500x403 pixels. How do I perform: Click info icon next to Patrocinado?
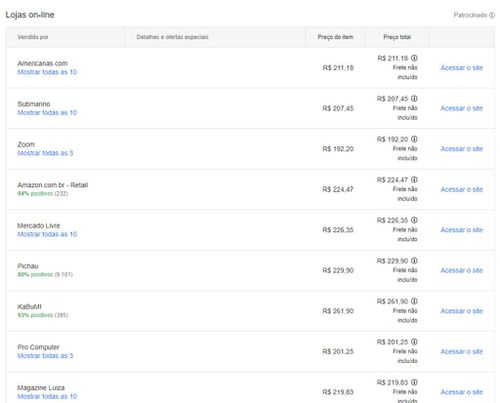coord(492,15)
